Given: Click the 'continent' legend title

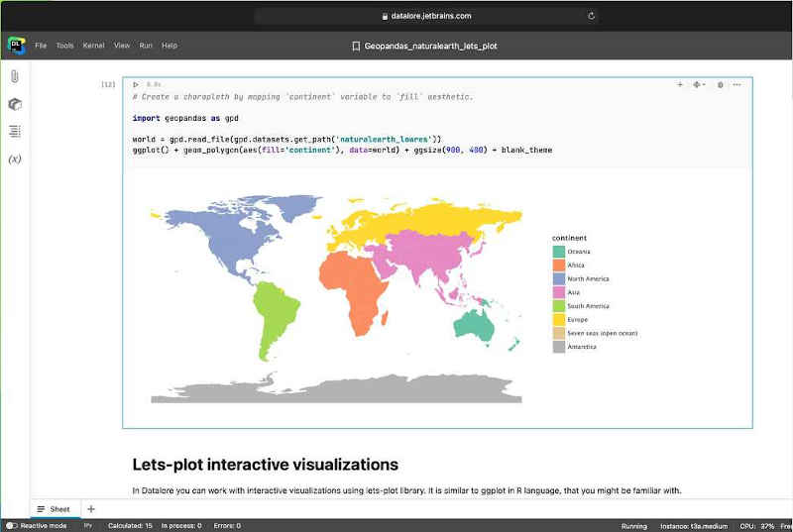Looking at the screenshot, I should coord(569,238).
